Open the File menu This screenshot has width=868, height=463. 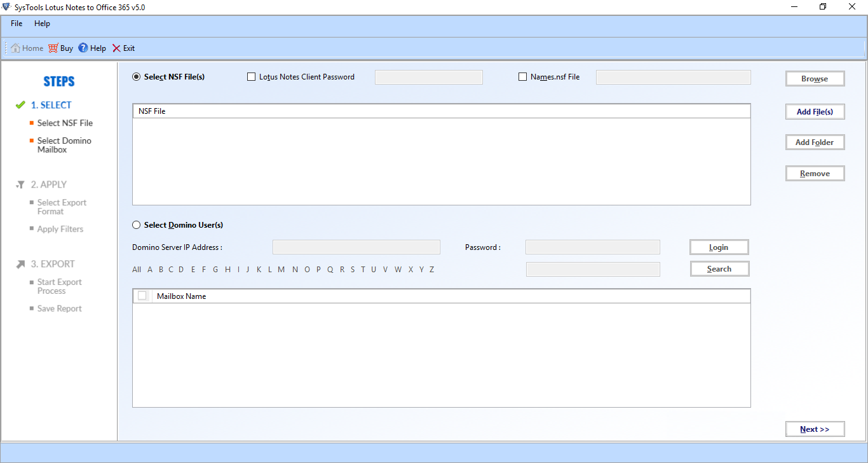[x=17, y=24]
